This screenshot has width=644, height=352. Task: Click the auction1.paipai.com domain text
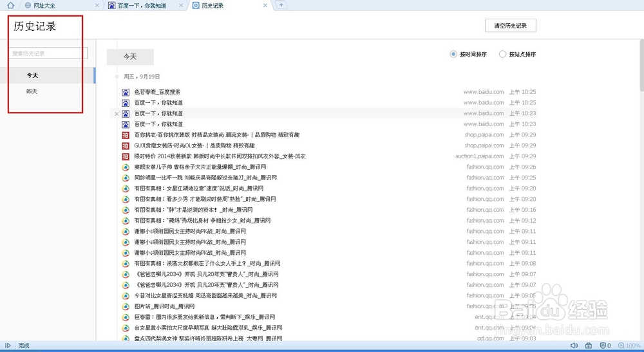(479, 156)
